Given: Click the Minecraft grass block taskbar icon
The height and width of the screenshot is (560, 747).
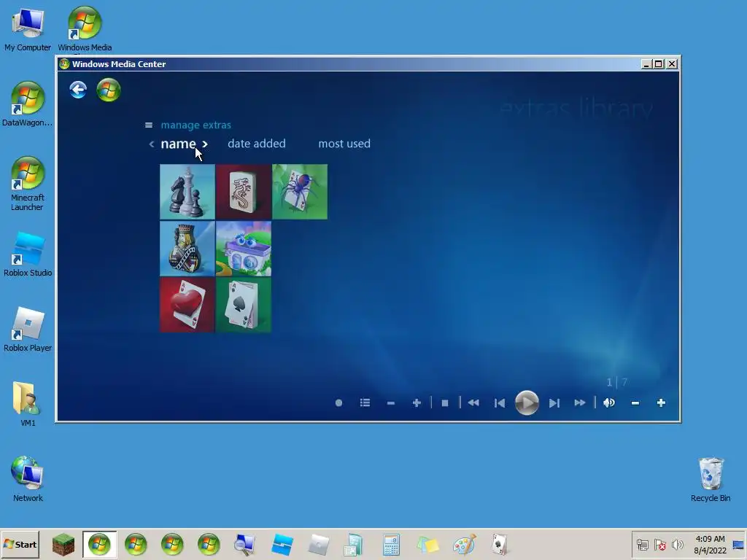Looking at the screenshot, I should (x=63, y=544).
